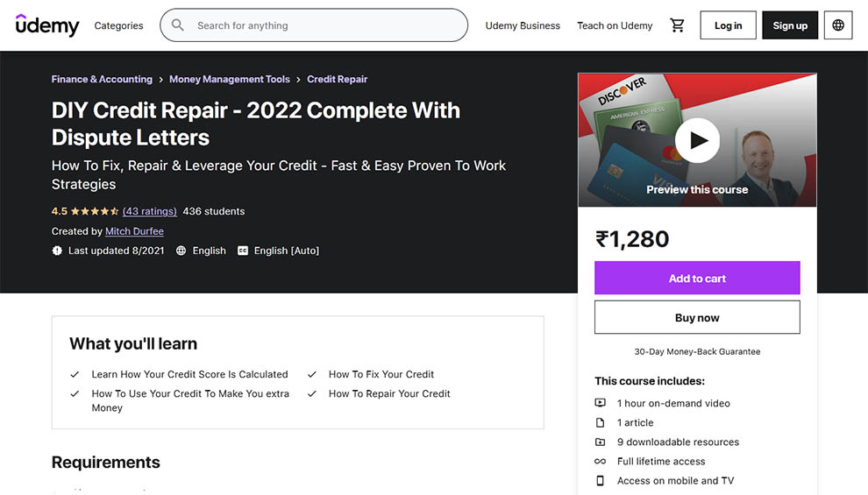The width and height of the screenshot is (868, 495).
Task: View the 43 ratings link
Action: point(150,211)
